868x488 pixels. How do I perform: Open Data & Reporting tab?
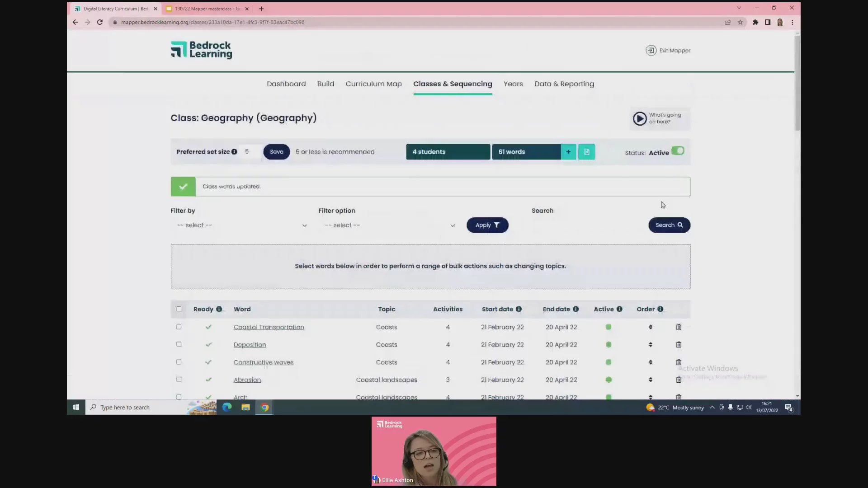[x=564, y=84]
